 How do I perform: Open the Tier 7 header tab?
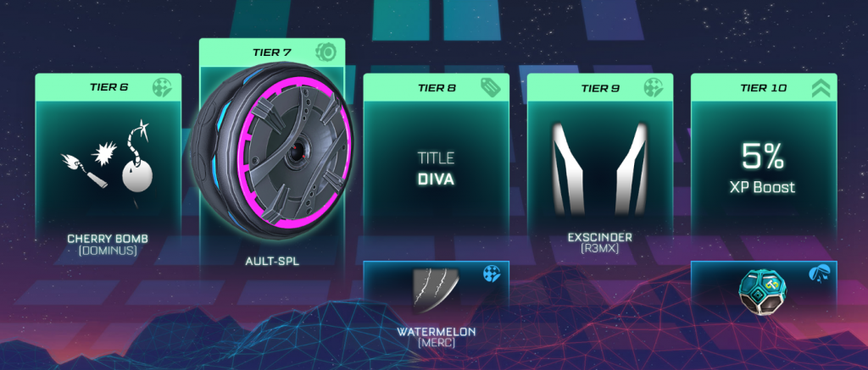[272, 52]
